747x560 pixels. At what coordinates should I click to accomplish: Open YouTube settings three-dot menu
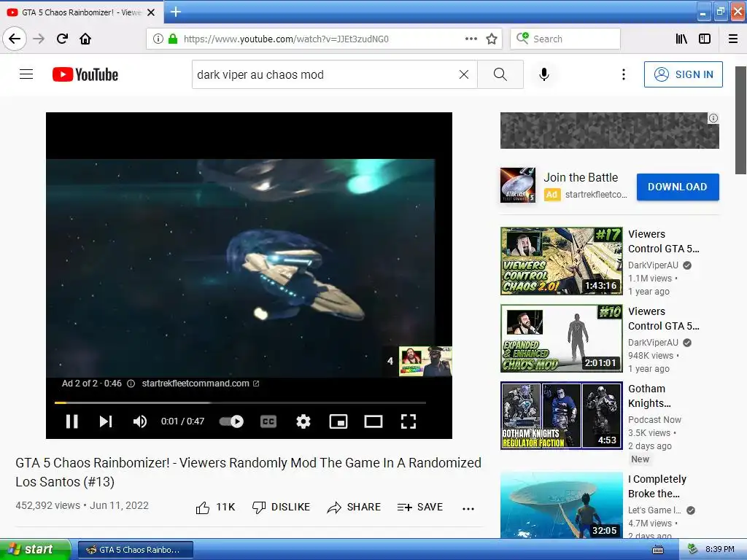click(x=623, y=74)
